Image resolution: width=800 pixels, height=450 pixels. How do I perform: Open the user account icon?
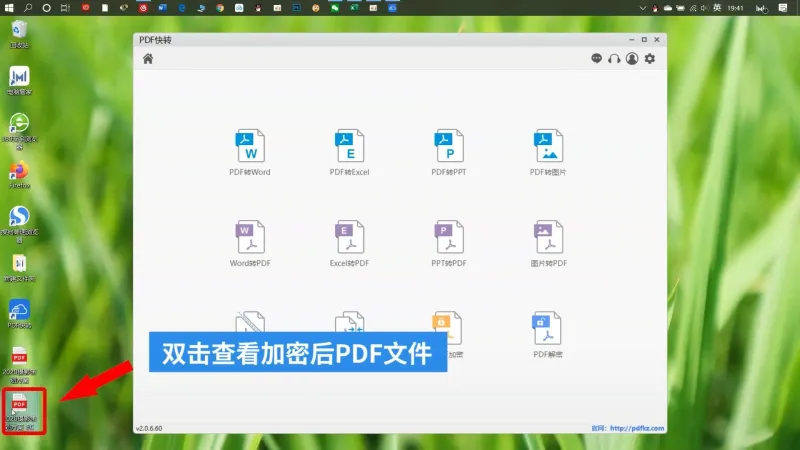(x=632, y=59)
